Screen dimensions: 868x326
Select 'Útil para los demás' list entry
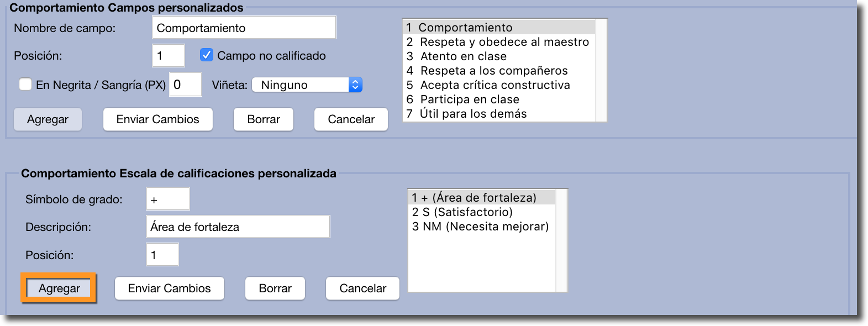coord(473,114)
